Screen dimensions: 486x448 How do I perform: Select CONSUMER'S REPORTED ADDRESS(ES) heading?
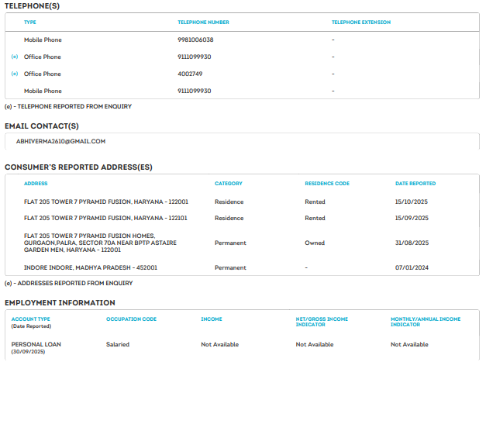click(x=78, y=167)
